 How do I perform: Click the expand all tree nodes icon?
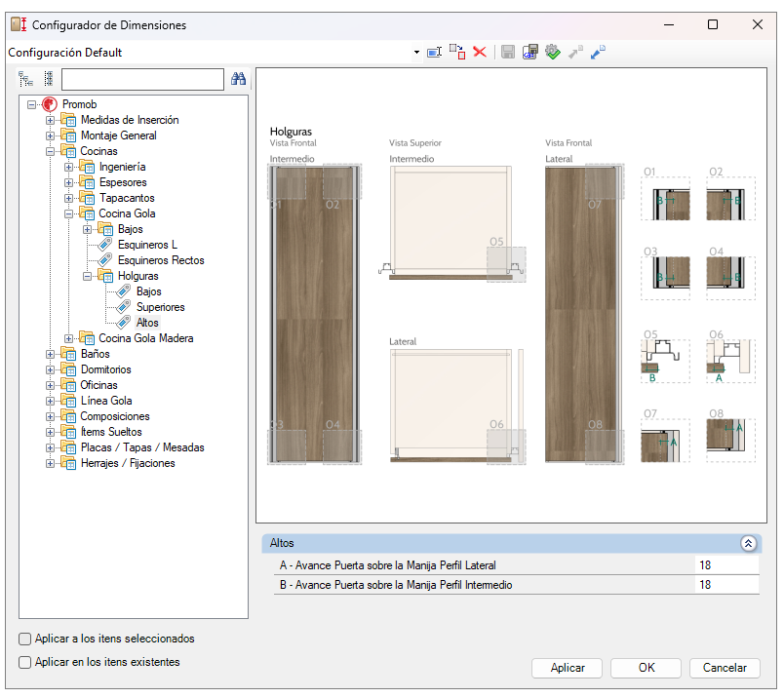[x=26, y=79]
